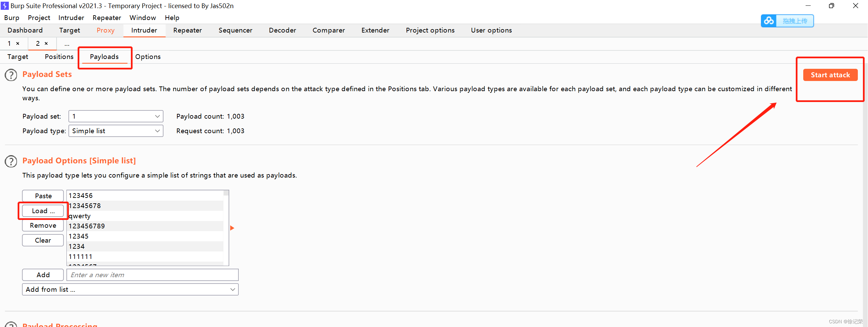Click the Enter a new item field
Screen dimensions: 868x327
click(x=152, y=275)
